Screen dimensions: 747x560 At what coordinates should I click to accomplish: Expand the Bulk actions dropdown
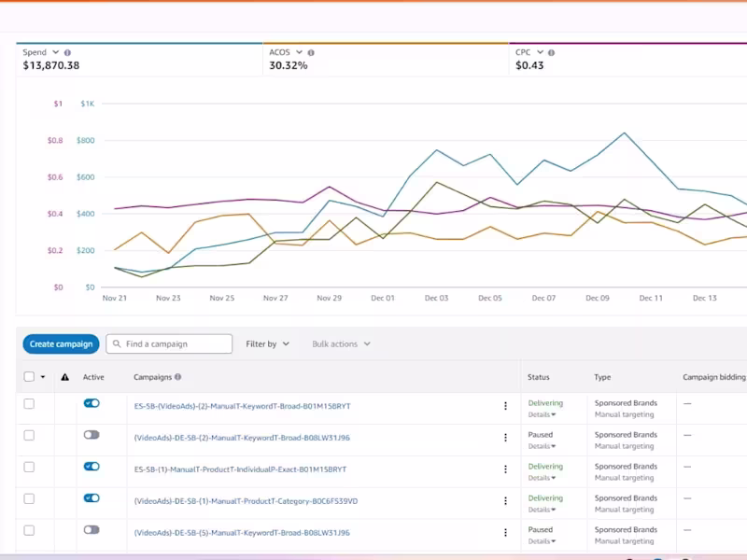pyautogui.click(x=341, y=344)
